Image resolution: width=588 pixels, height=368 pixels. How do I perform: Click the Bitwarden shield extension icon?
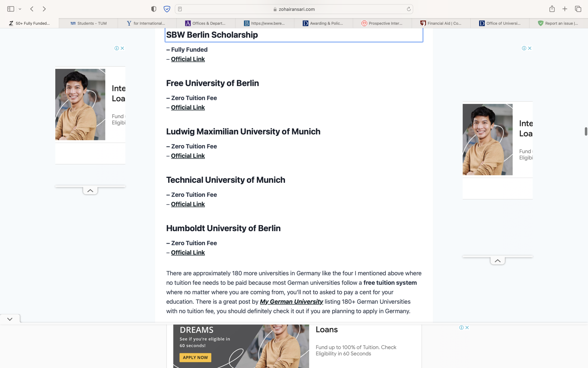tap(167, 9)
